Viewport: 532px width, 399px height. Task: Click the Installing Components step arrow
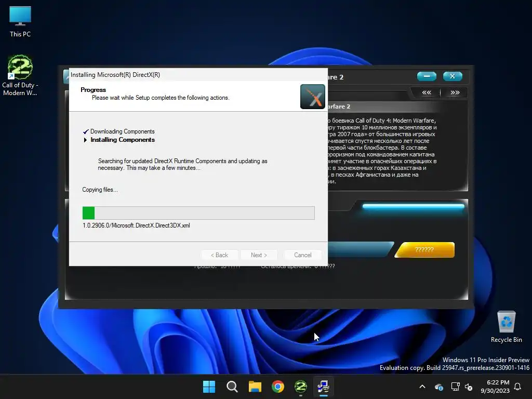(x=85, y=140)
